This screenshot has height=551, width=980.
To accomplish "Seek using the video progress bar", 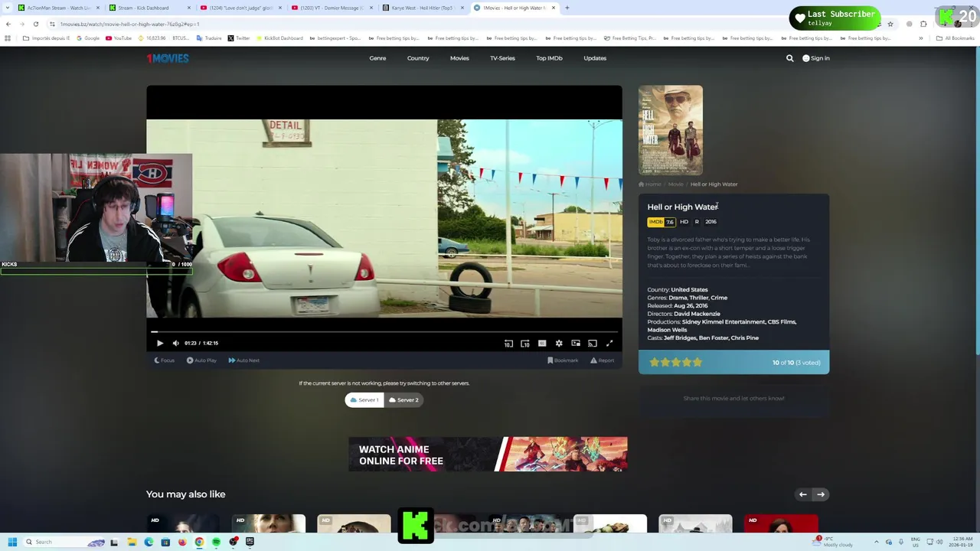I will pos(384,332).
